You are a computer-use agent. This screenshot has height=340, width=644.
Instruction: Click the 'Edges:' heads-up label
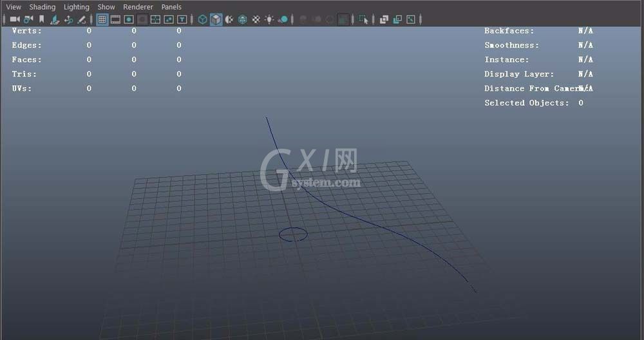click(26, 45)
